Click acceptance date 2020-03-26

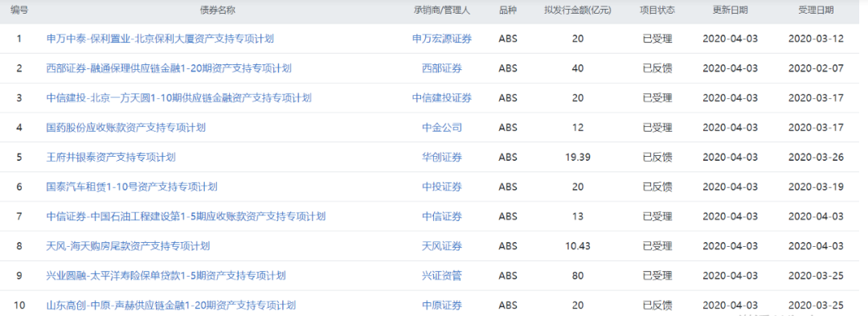click(816, 157)
